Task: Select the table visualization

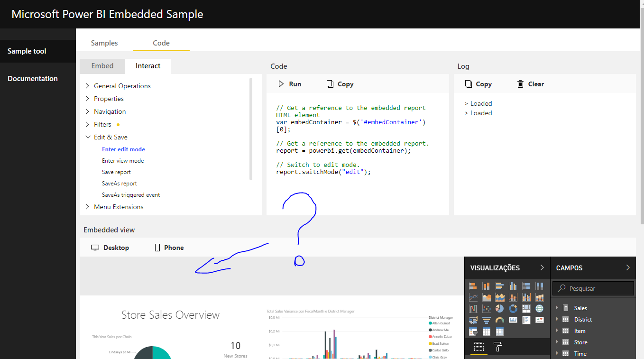Action: coord(487,331)
